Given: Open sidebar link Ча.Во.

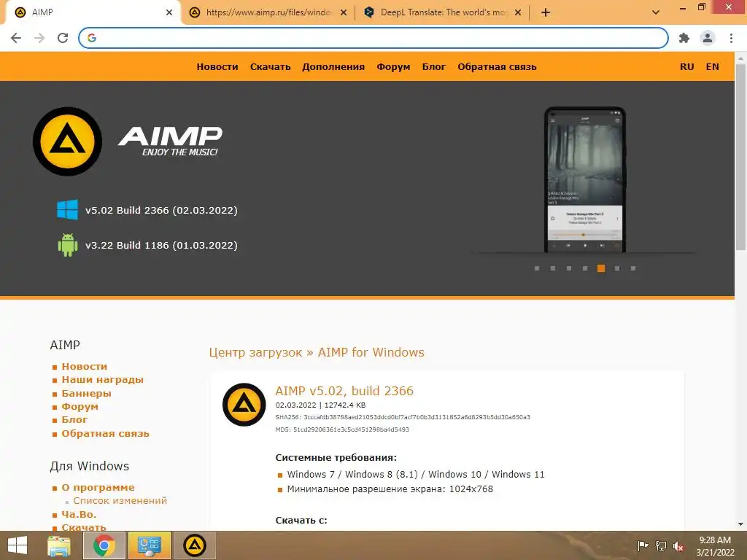Looking at the screenshot, I should 79,514.
